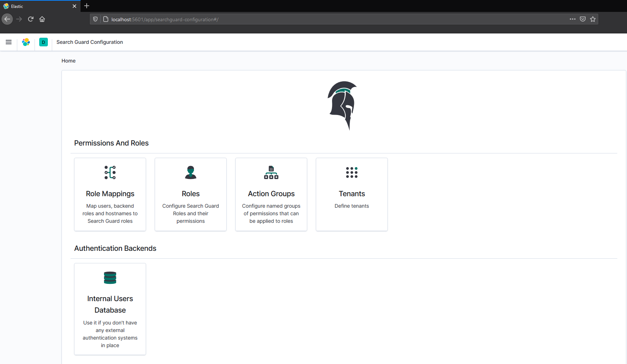Open the hamburger navigation menu
Viewport: 627px width, 364px height.
9,42
